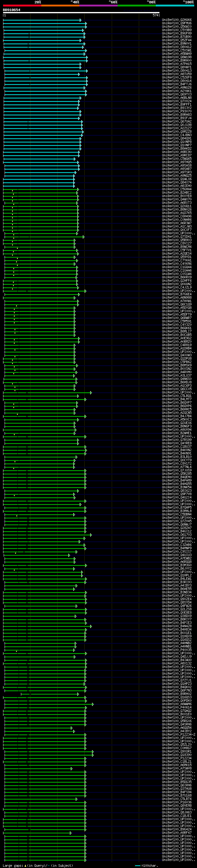
Task: Select hit UniRef100_C9SIS7
Action: pos(177,551)
